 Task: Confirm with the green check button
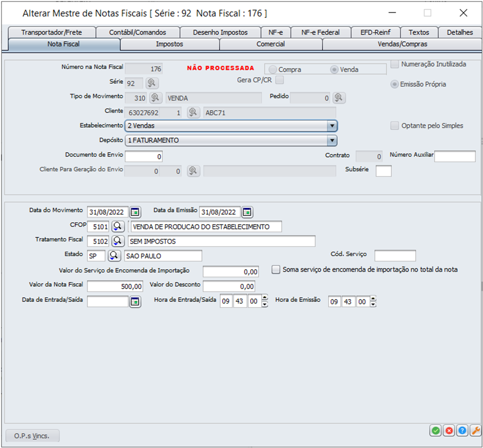[x=436, y=430]
